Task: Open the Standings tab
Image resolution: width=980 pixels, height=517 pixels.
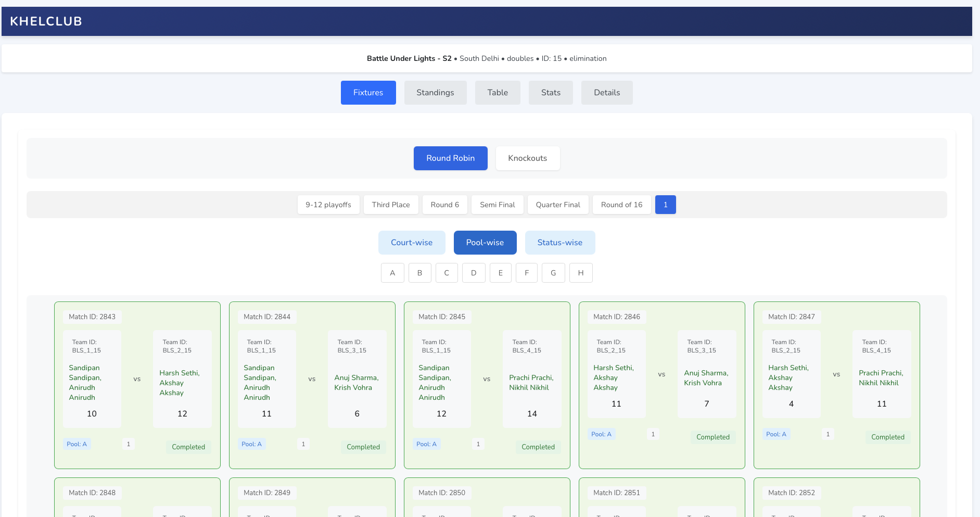Action: (x=435, y=93)
